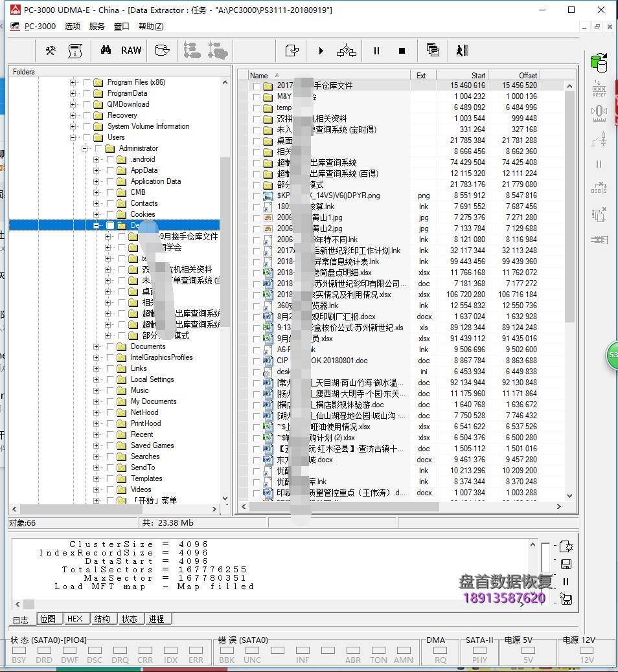This screenshot has width=618, height=672.
Task: Check the checkbox next to the Recovery folder
Action: point(86,115)
